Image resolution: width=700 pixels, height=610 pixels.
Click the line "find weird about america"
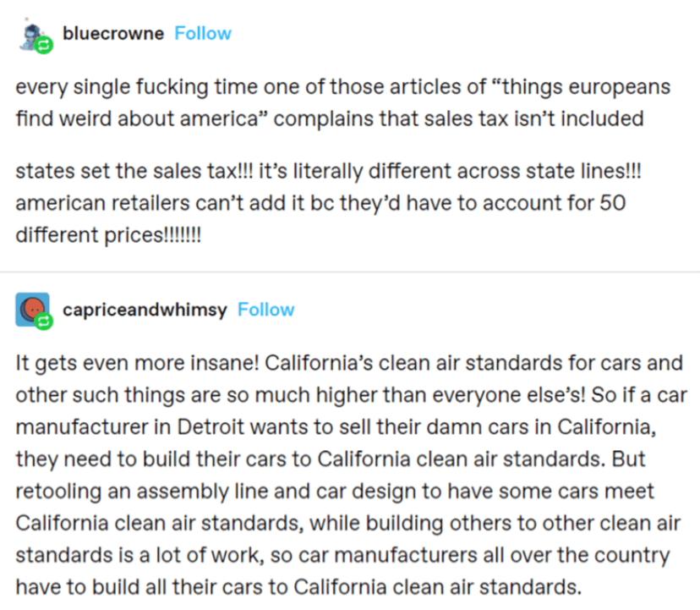[330, 119]
